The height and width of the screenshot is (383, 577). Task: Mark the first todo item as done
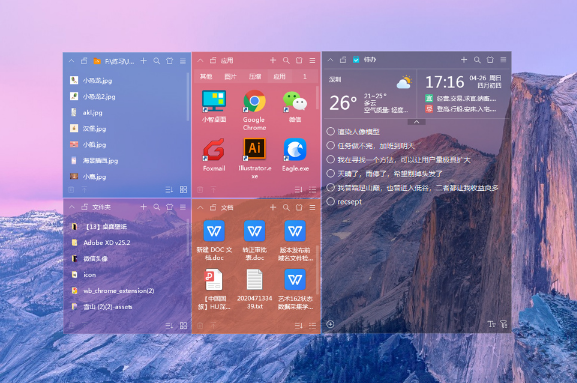tap(330, 131)
